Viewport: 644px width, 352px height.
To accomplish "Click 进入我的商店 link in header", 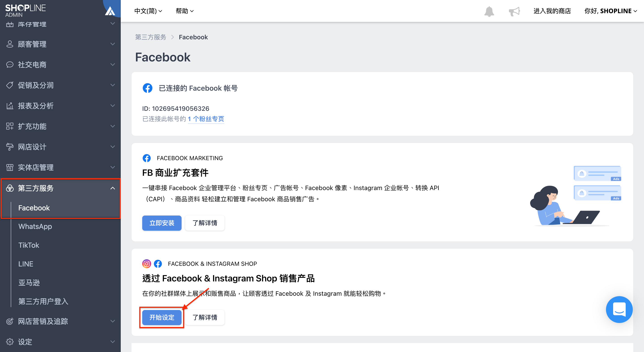I will pyautogui.click(x=552, y=11).
